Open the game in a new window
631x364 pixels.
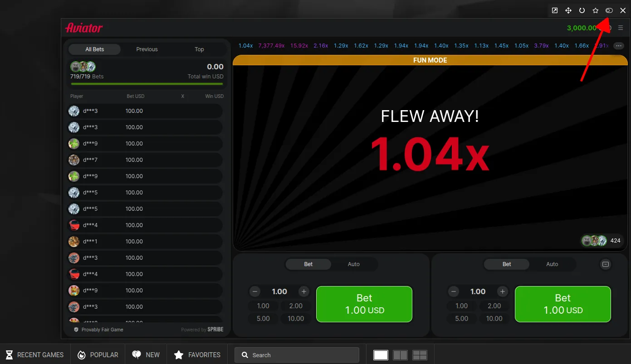[554, 10]
